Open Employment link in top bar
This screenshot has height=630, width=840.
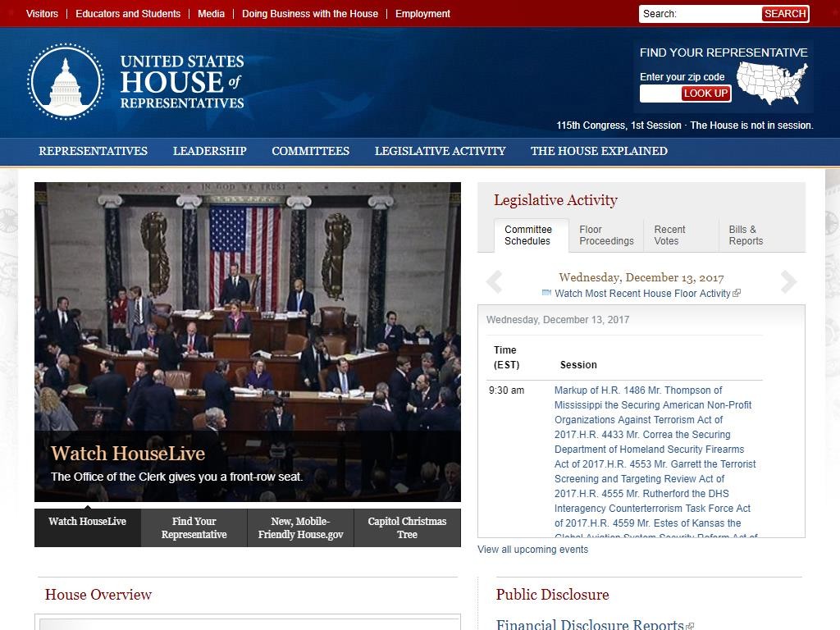click(422, 13)
